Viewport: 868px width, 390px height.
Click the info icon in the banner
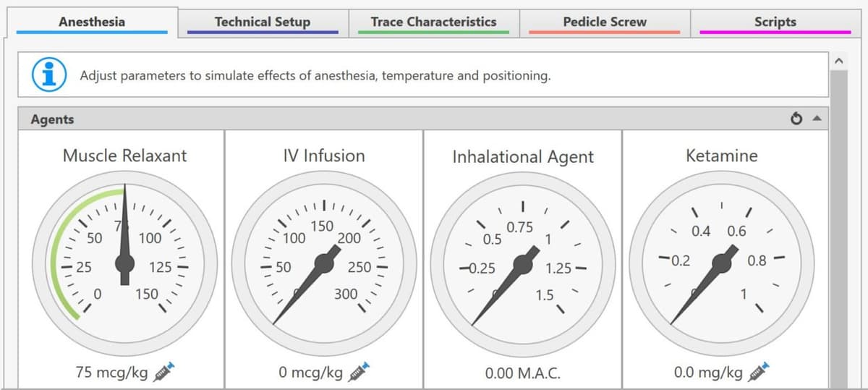[x=49, y=75]
